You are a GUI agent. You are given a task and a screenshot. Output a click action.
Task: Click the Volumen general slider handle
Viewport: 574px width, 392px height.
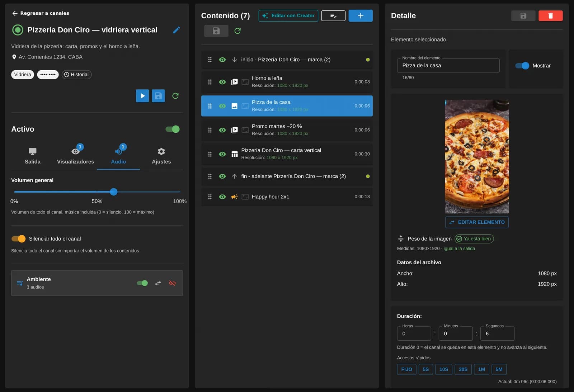tap(114, 192)
